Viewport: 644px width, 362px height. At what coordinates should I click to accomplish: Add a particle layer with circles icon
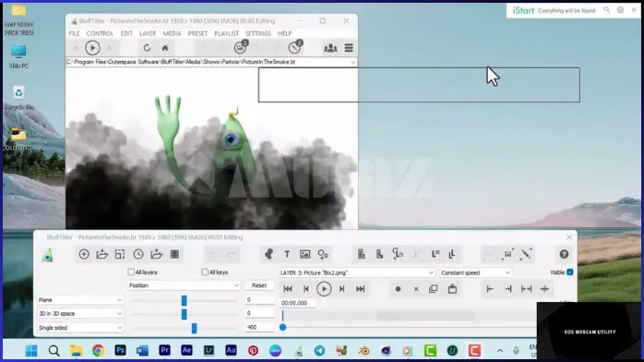tap(323, 254)
